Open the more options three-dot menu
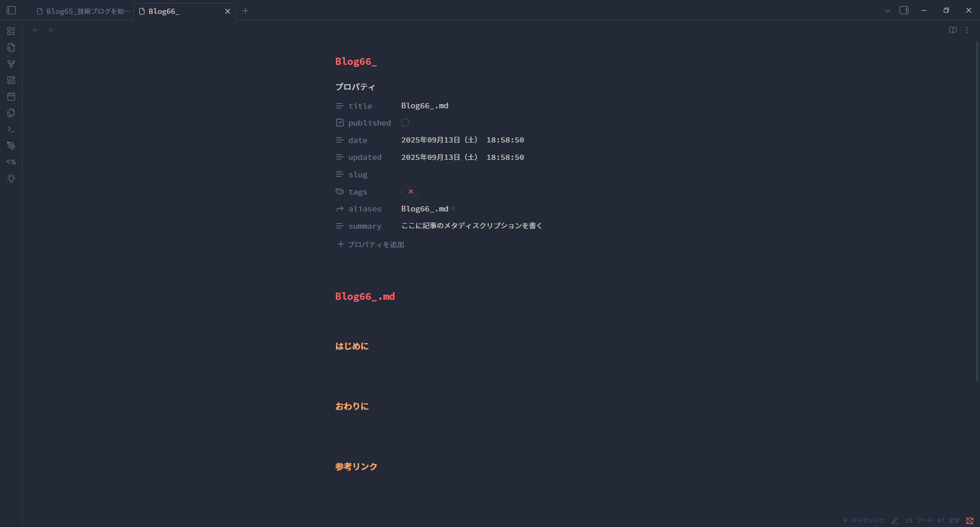The image size is (980, 527). [967, 30]
